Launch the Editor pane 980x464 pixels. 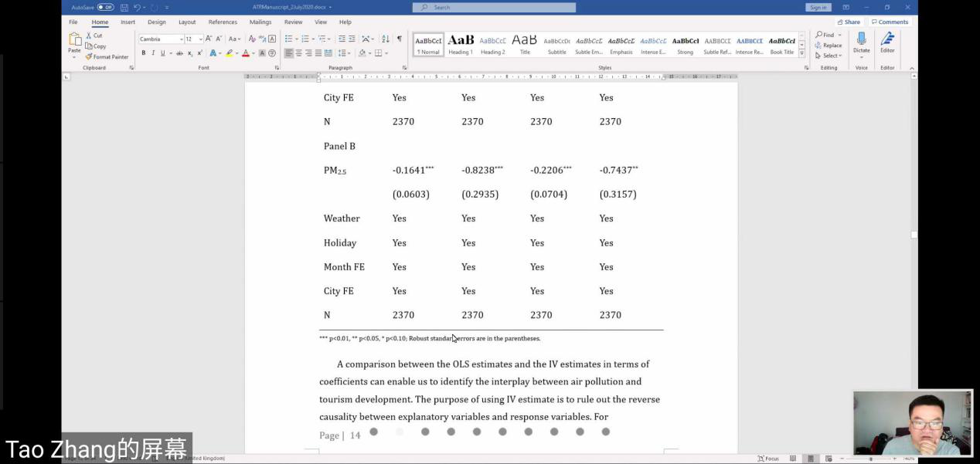click(x=887, y=43)
